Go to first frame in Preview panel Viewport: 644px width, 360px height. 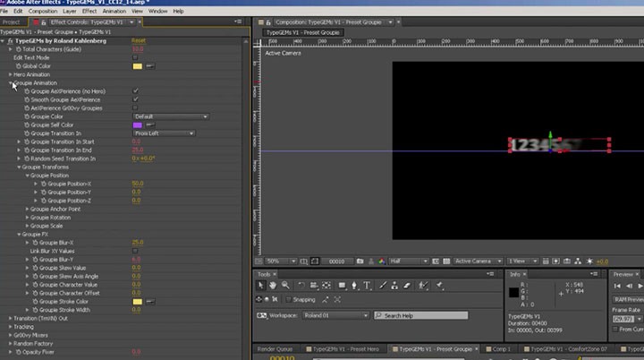tap(617, 286)
